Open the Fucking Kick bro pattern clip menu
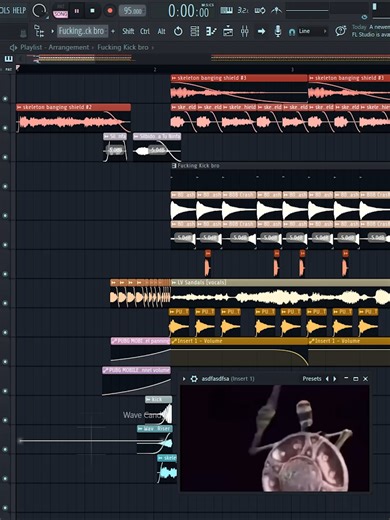The height and width of the screenshot is (520, 390). click(174, 166)
